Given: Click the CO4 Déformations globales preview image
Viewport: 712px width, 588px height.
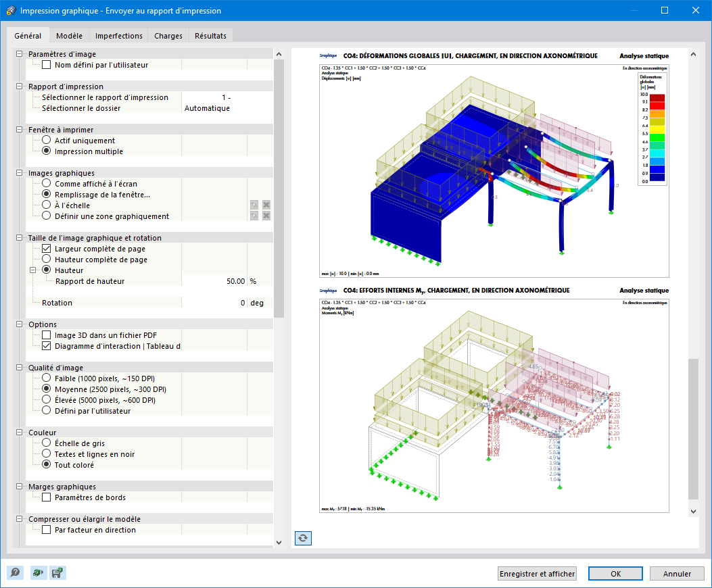Looking at the screenshot, I should tap(494, 171).
